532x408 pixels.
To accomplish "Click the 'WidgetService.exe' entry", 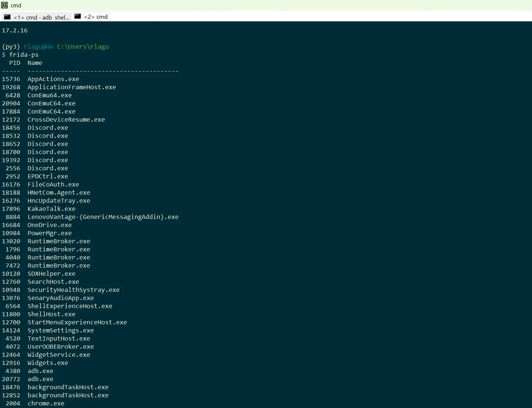I will [x=59, y=355].
